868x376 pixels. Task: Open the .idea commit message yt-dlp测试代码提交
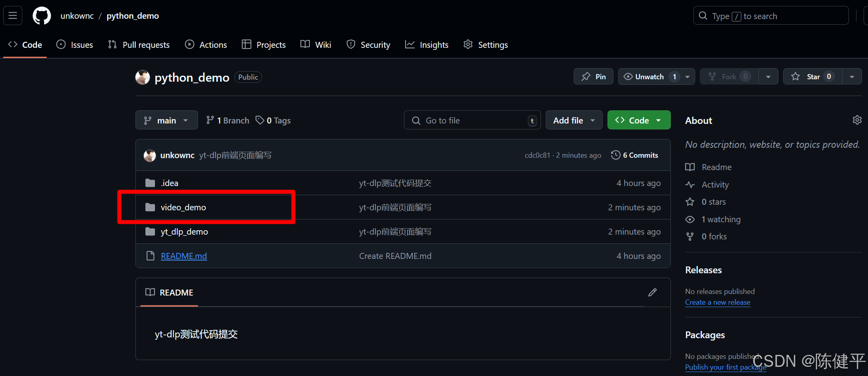pyautogui.click(x=395, y=183)
